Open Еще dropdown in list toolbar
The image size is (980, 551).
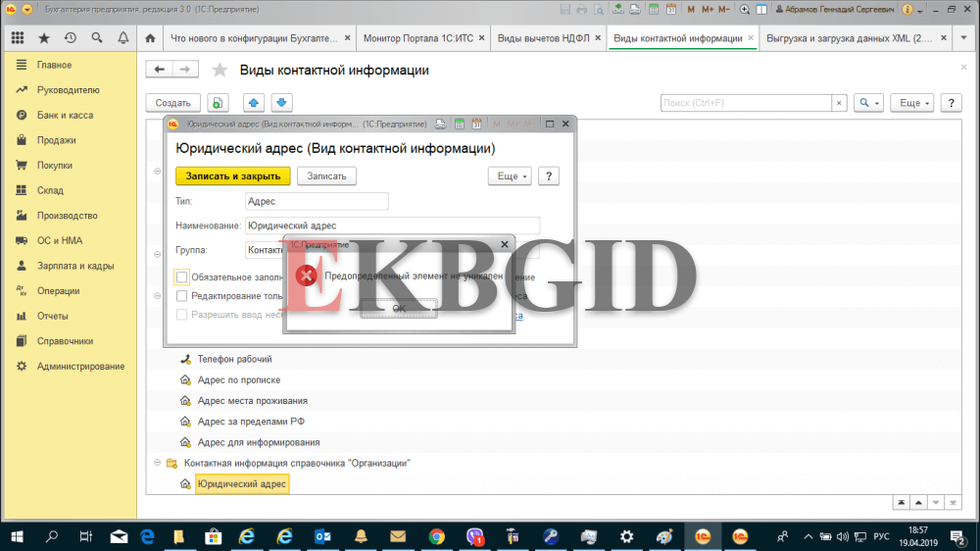(x=912, y=103)
